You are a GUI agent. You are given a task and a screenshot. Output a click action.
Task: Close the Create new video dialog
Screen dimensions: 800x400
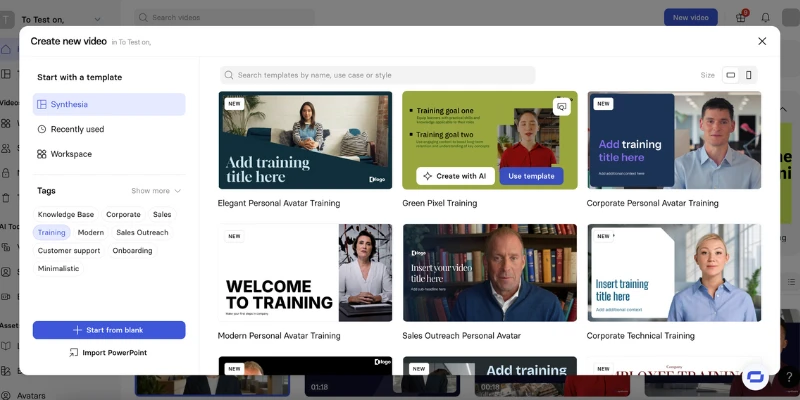(x=762, y=41)
